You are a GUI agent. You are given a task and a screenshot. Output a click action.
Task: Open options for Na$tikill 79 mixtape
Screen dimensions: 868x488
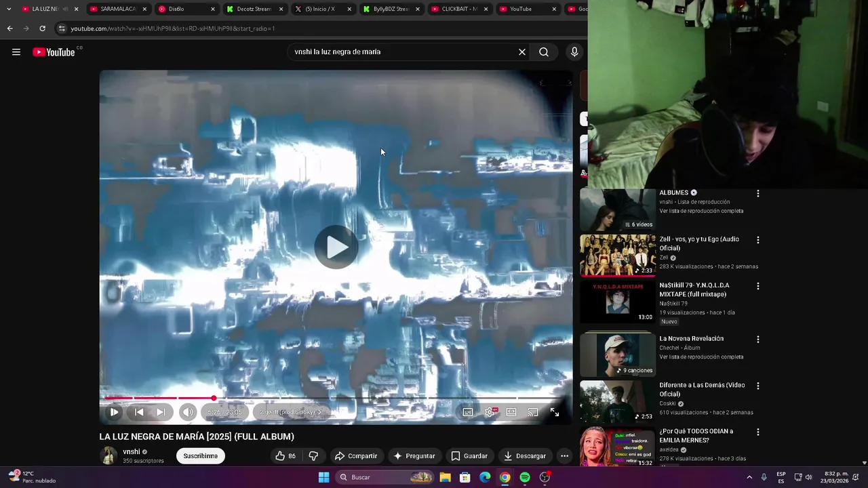point(758,286)
